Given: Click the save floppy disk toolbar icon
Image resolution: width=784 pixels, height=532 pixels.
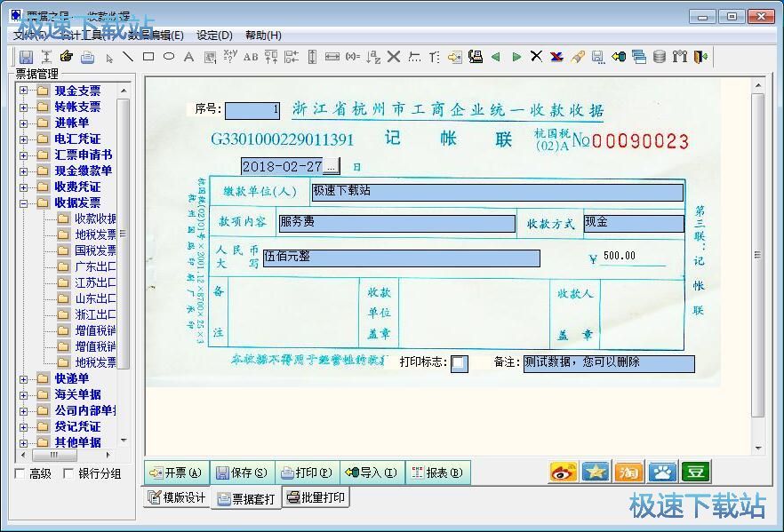Looking at the screenshot, I should click(26, 57).
